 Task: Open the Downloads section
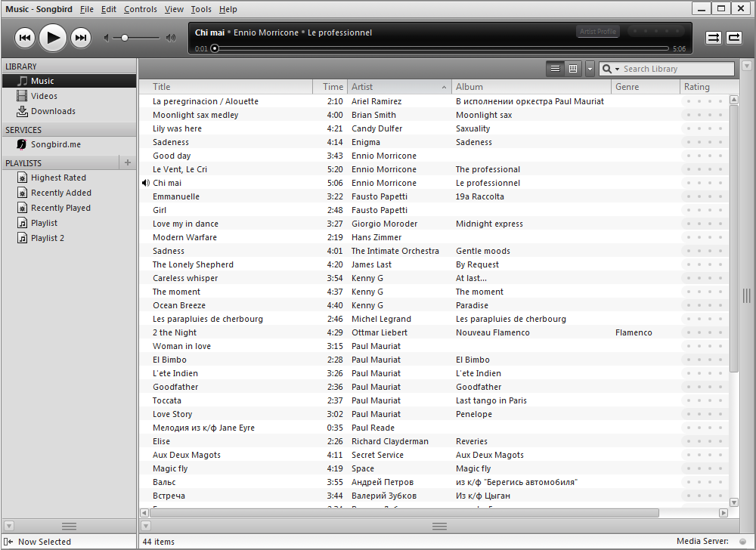click(x=53, y=111)
